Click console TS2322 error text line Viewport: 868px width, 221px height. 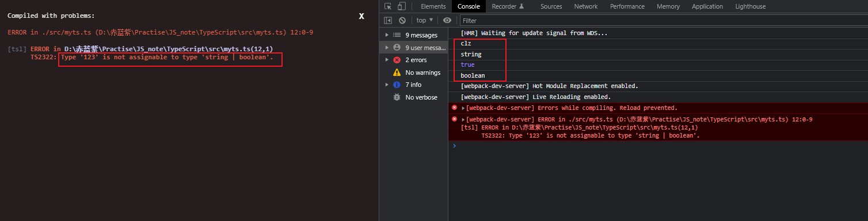(591, 135)
